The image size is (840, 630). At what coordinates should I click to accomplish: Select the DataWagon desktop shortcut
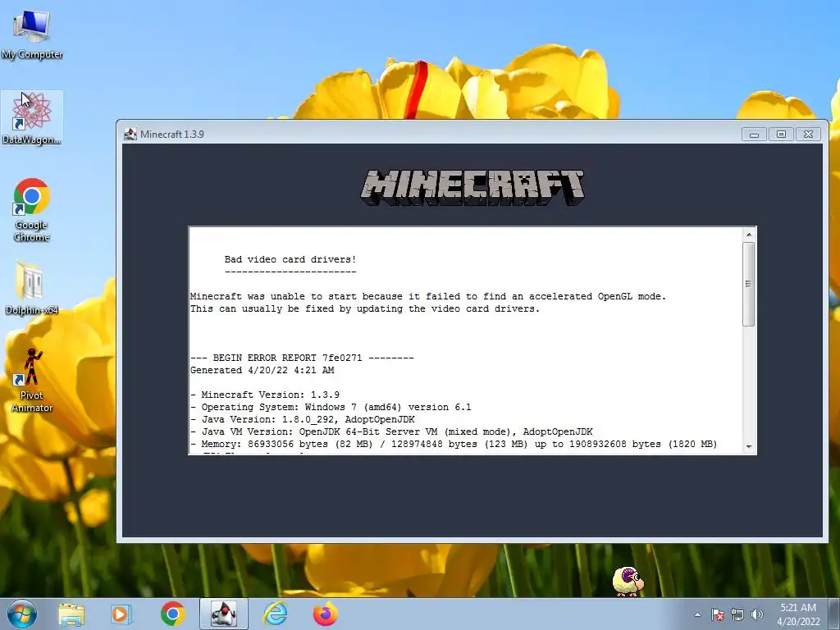[x=32, y=118]
